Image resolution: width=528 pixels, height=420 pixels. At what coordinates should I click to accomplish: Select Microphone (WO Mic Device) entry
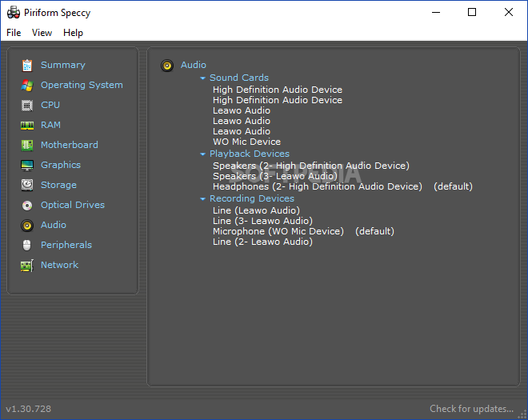click(278, 231)
